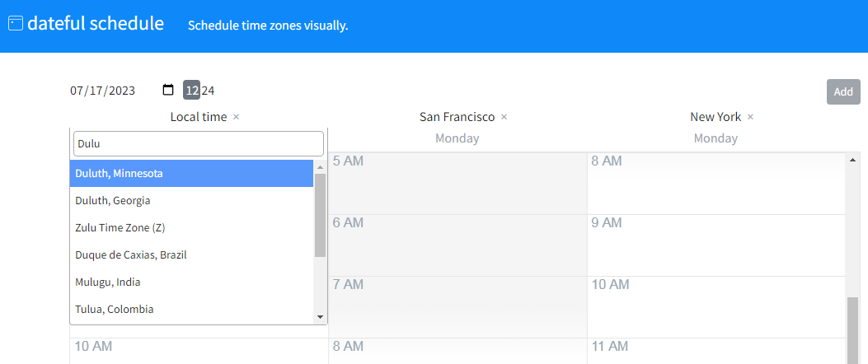This screenshot has width=868, height=364.
Task: Choose Mulugu, India from the suggestions
Action: pyautogui.click(x=191, y=282)
